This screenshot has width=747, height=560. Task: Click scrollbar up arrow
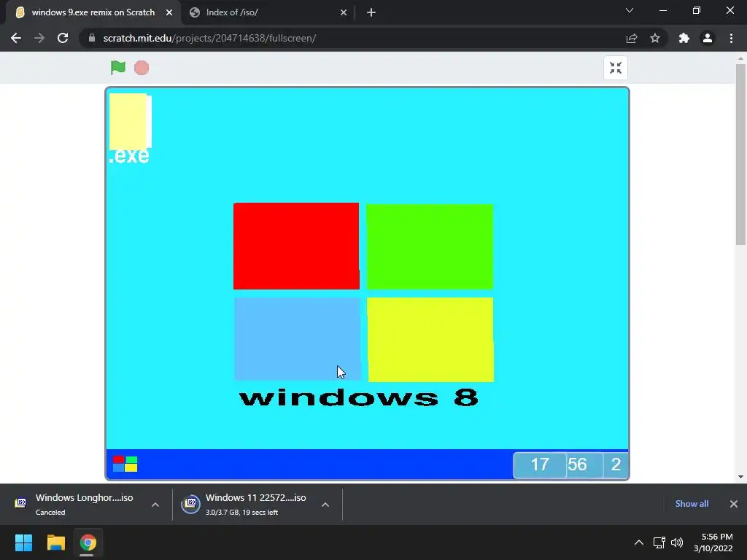740,58
